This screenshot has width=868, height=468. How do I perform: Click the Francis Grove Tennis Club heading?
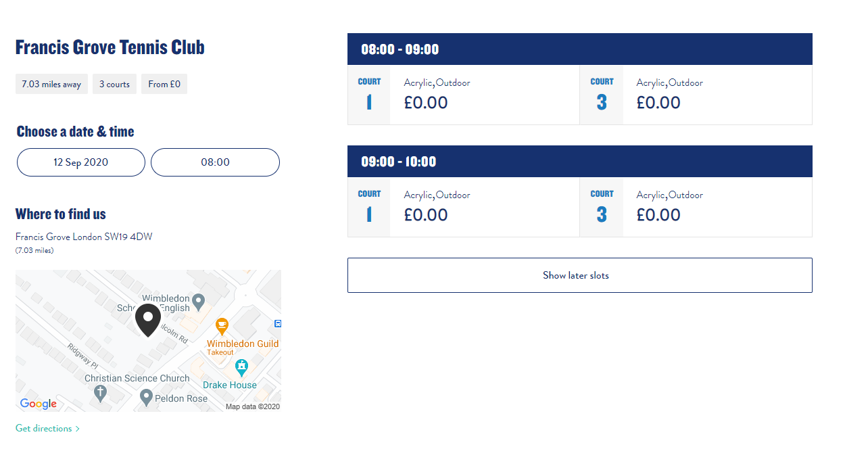[x=110, y=47]
